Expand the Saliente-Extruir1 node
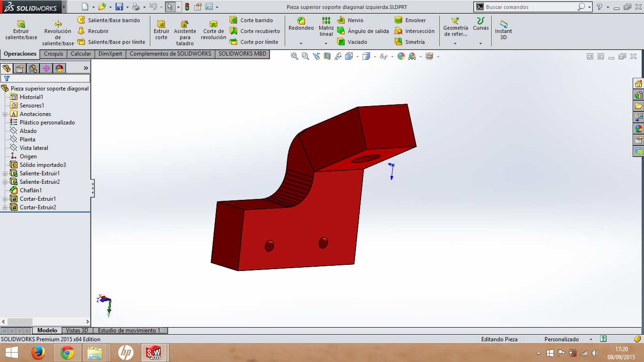Image resolution: width=644 pixels, height=362 pixels. (x=5, y=173)
